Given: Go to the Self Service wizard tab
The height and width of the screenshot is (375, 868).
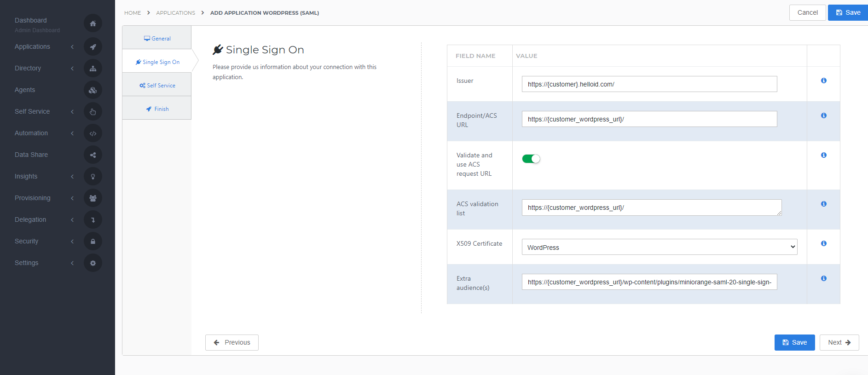Looking at the screenshot, I should point(157,85).
